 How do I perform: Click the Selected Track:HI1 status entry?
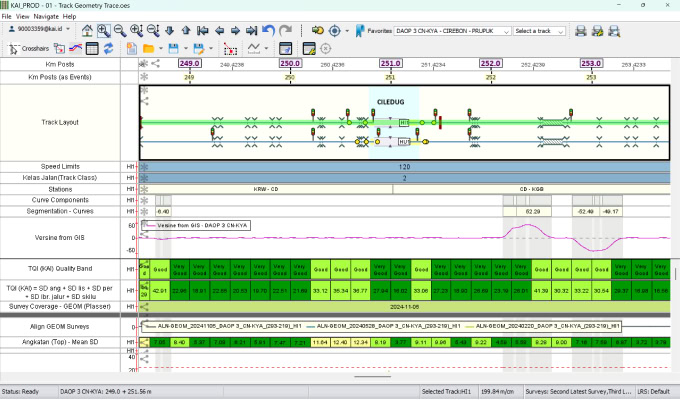[x=446, y=392]
